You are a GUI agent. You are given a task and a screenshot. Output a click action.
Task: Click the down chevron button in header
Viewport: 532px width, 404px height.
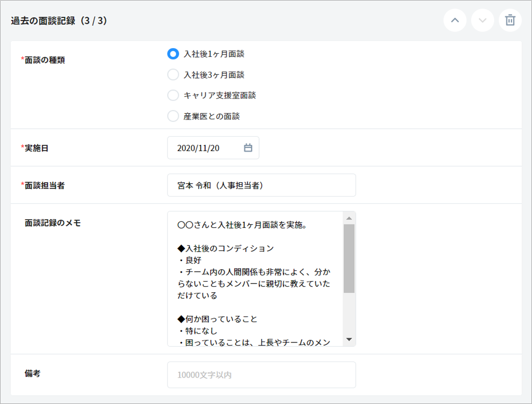point(482,20)
